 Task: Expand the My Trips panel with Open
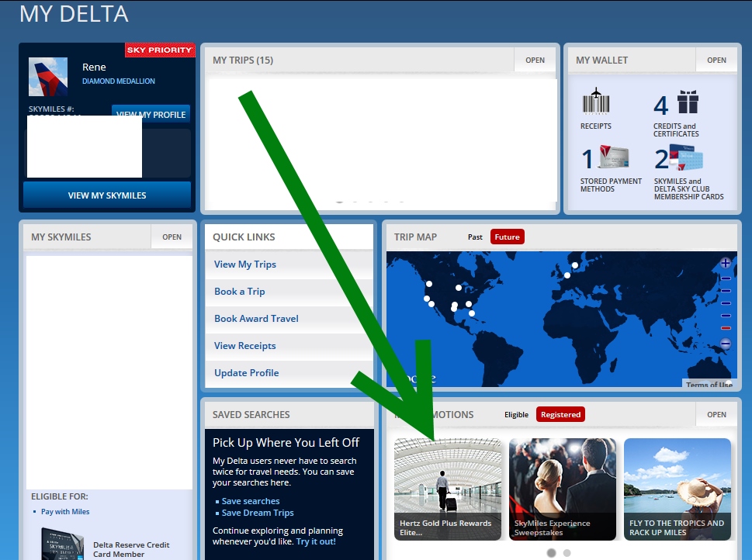(535, 60)
